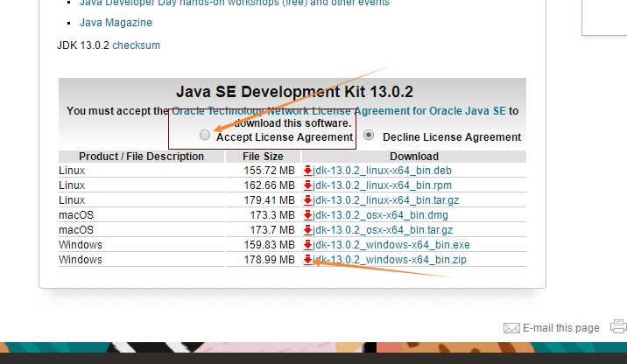Click the 179.41 MB file size cell
Viewport: 627px width, 364px height.
(x=269, y=200)
